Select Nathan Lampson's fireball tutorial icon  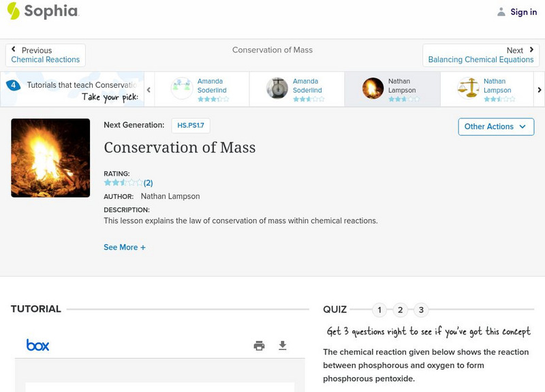tap(374, 87)
